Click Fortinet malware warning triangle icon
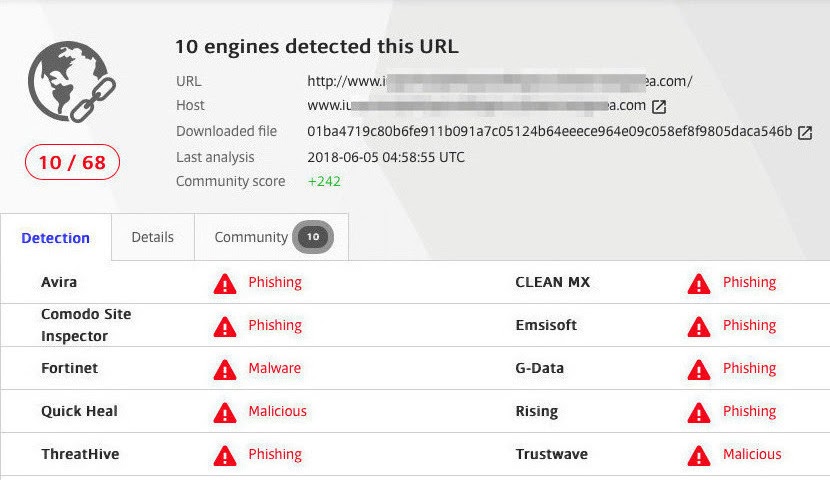The height and width of the screenshot is (480, 830). 225,369
